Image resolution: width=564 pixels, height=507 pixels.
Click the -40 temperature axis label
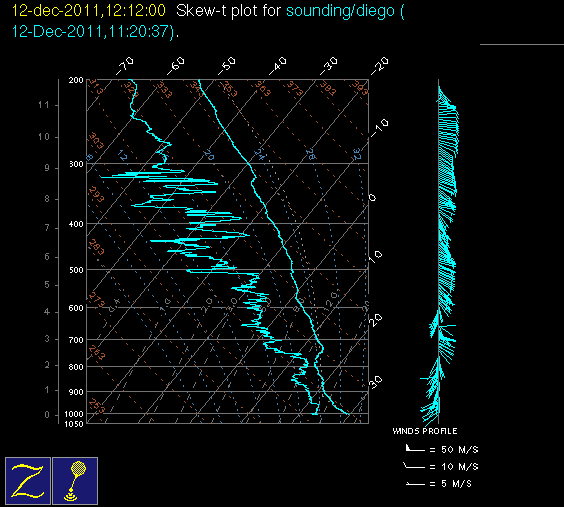point(278,66)
